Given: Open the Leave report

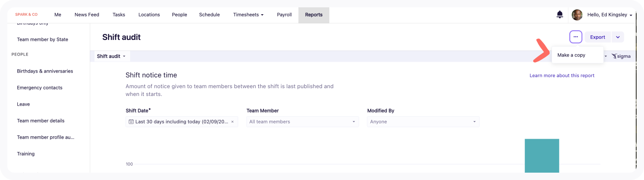Looking at the screenshot, I should (x=23, y=104).
